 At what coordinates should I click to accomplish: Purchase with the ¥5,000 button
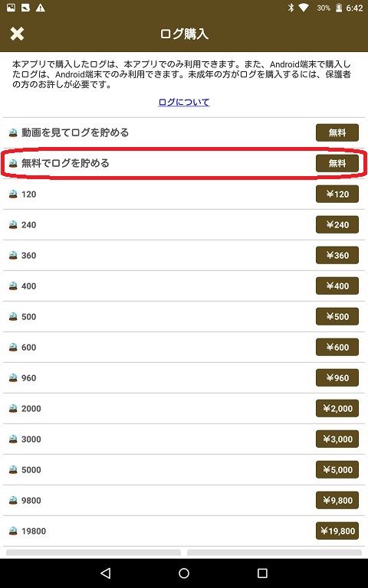(x=337, y=470)
